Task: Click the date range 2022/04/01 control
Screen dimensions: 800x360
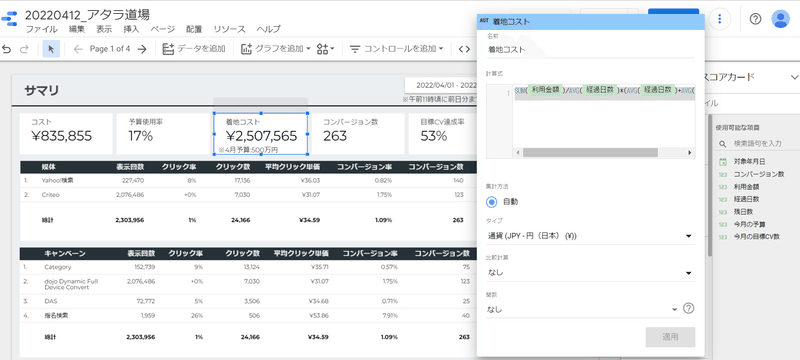Action: 440,85
